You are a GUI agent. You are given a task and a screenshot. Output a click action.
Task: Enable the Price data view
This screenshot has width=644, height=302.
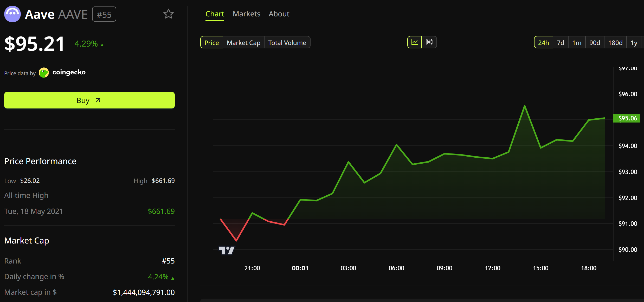[211, 42]
